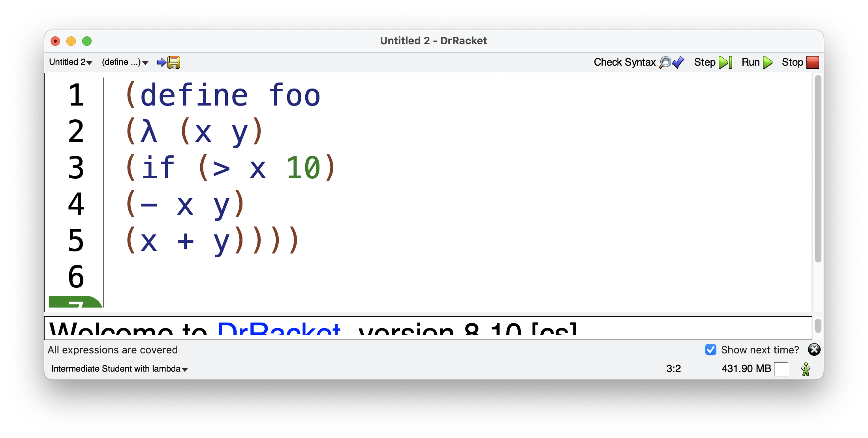
Task: Click the λ symbol on line 2
Action: (149, 132)
